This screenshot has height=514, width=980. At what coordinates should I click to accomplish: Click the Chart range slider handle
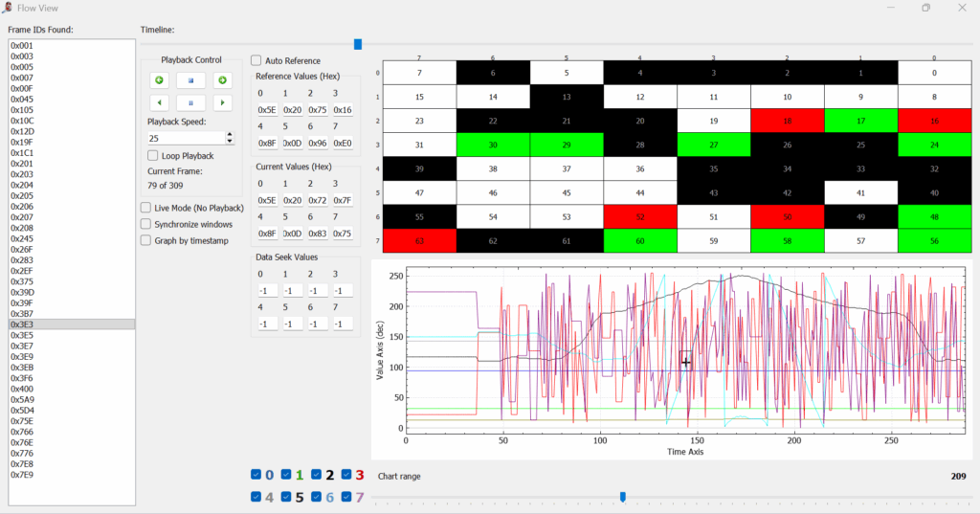point(623,497)
